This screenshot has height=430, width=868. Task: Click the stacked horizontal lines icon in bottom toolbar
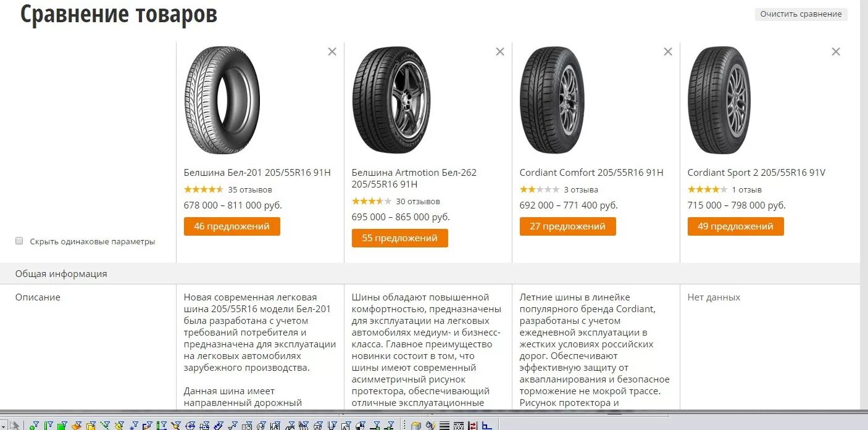[x=444, y=425]
